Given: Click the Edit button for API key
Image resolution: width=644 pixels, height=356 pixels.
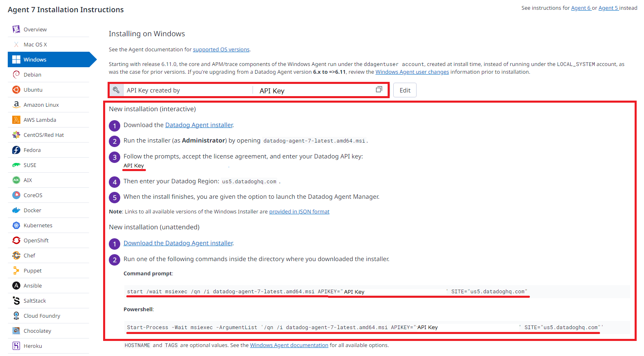Looking at the screenshot, I should [x=405, y=90].
